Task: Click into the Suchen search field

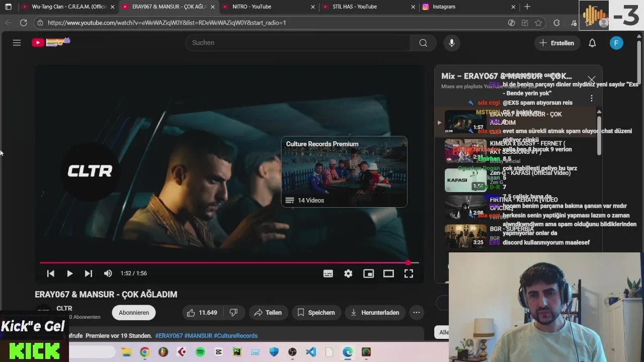Action: coord(298,43)
